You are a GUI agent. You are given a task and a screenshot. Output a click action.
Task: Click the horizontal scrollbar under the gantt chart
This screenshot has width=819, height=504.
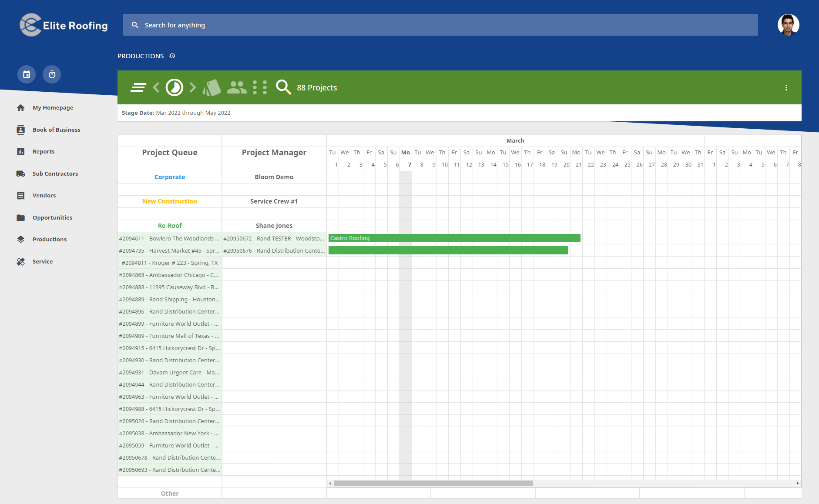pyautogui.click(x=433, y=483)
